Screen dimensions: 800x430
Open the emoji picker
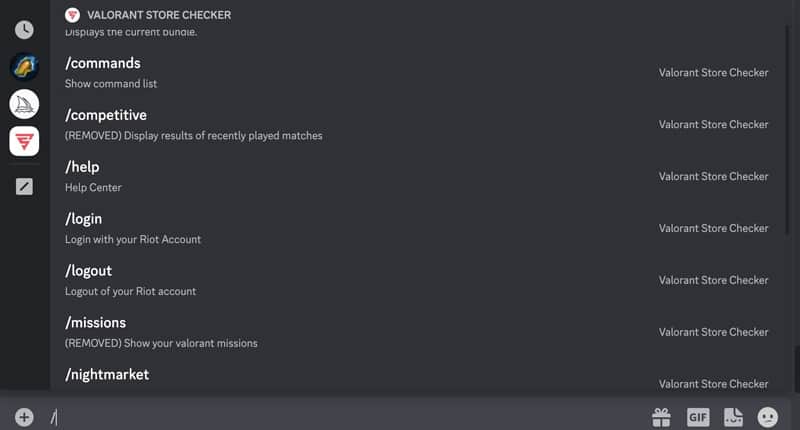(768, 417)
